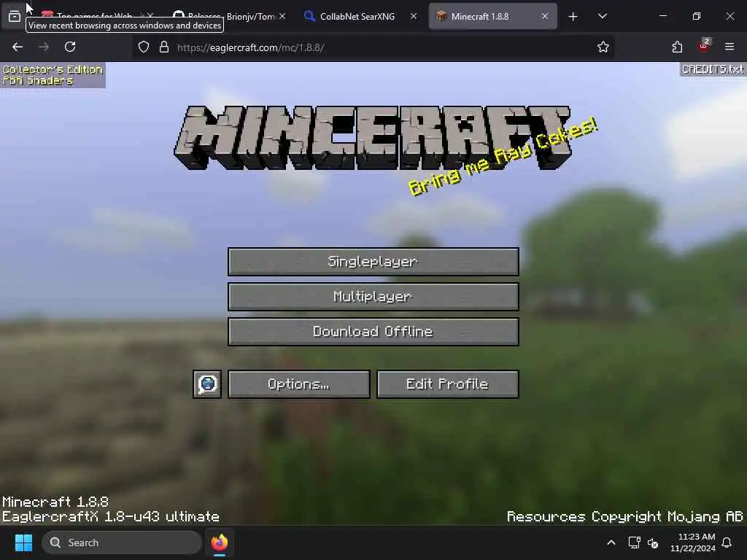
Task: Click the Firefox taskbar icon
Action: click(x=219, y=542)
